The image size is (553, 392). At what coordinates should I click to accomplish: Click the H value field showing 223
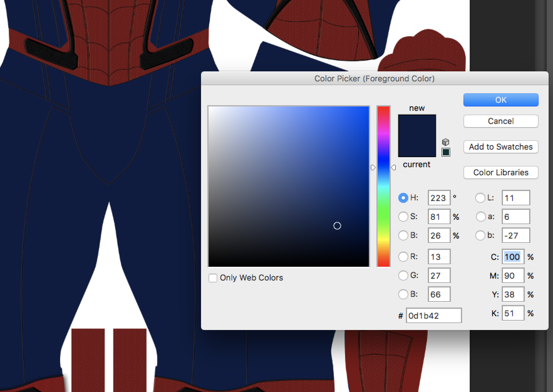click(x=439, y=198)
